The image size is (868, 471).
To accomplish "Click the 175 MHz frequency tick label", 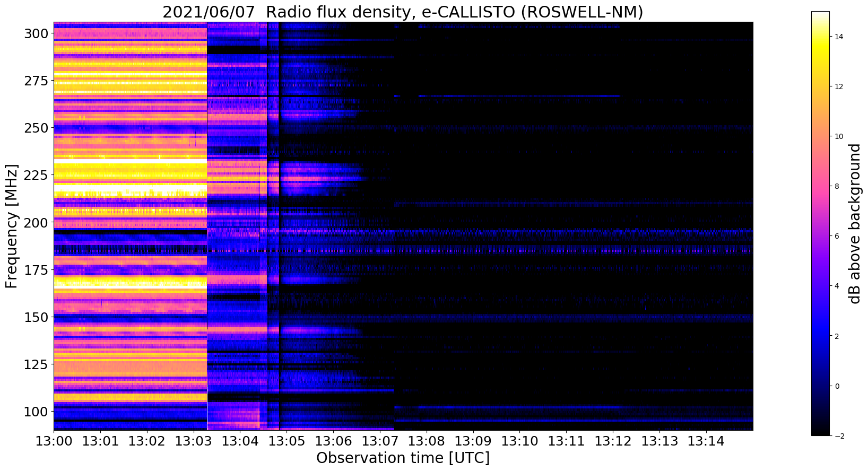I will point(36,269).
